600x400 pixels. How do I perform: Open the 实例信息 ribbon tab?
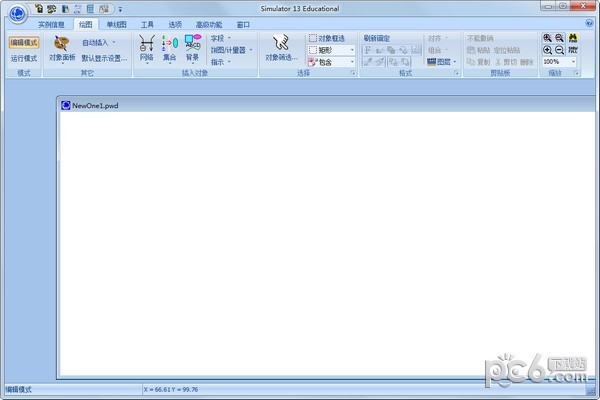tap(52, 23)
